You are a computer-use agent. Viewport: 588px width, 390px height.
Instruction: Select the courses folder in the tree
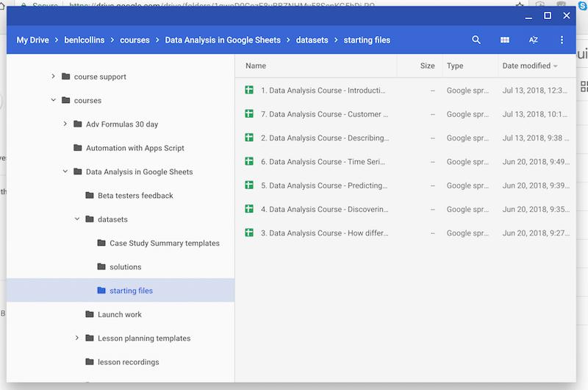click(x=87, y=100)
